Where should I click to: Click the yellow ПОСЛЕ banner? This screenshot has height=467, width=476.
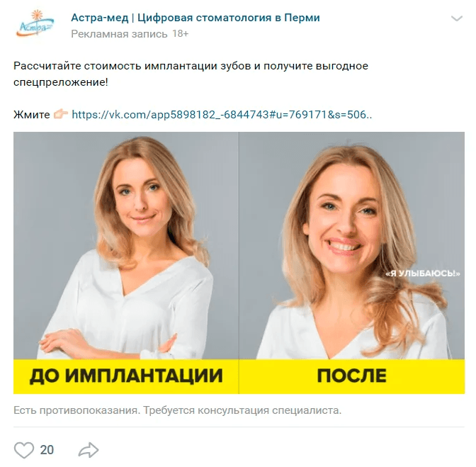click(352, 376)
